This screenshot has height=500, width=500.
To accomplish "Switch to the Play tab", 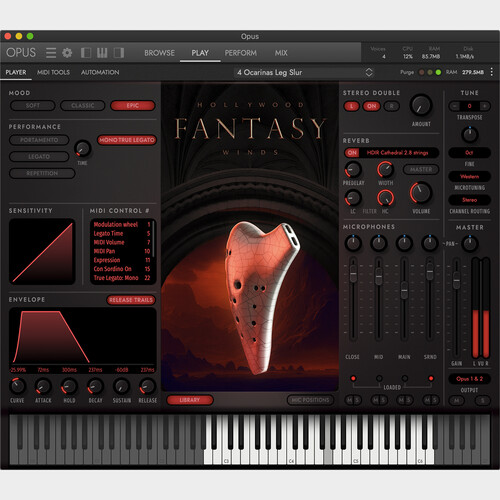I will [x=200, y=53].
